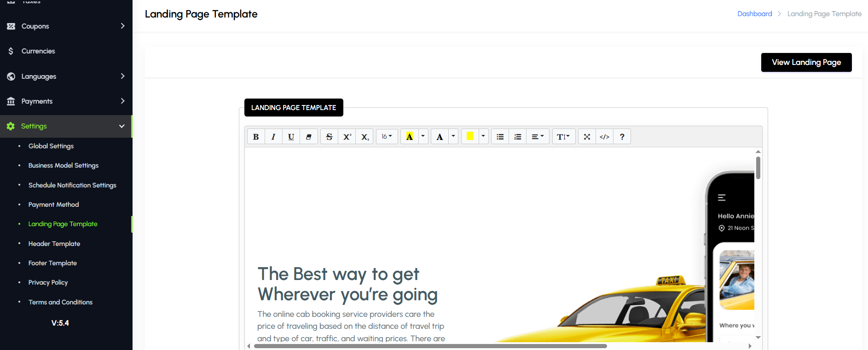The image size is (868, 350).
Task: Toggle underline formatting
Action: point(291,137)
